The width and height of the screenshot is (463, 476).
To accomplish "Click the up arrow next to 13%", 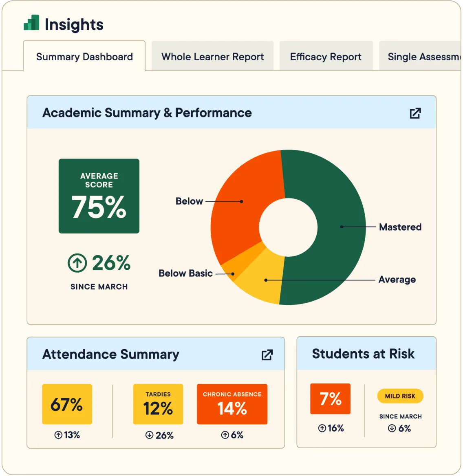I will point(58,435).
